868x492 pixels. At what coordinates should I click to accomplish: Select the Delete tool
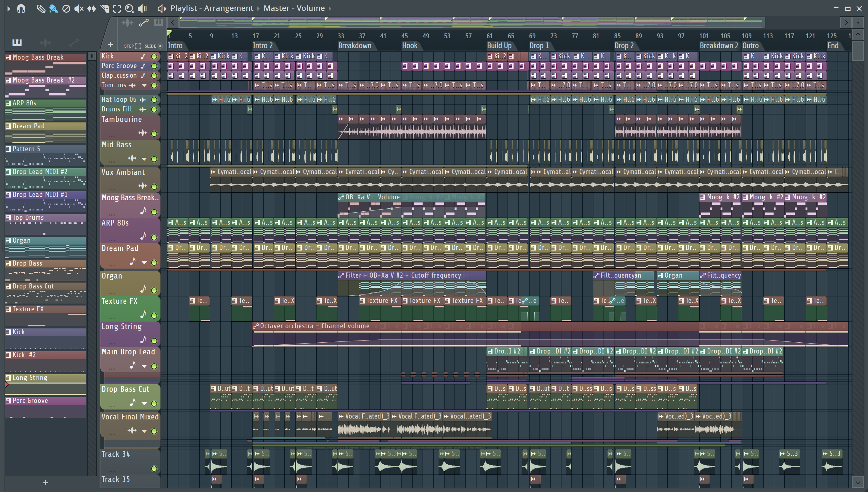pos(66,8)
